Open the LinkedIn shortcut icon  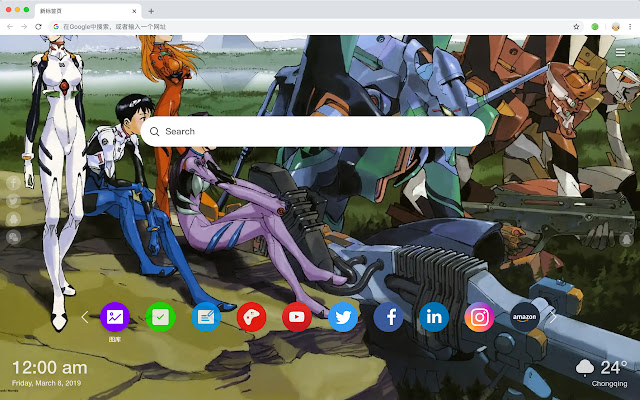434,317
